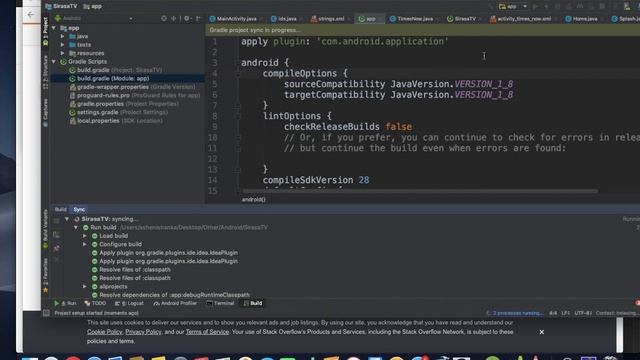Open gradle-wrapper.properties file

click(132, 87)
